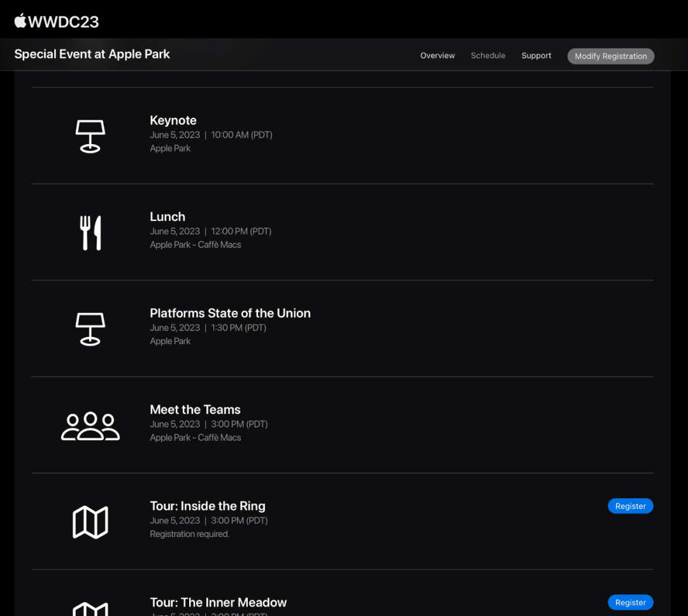Click the podium icon for Platforms State of the Union

(90, 329)
